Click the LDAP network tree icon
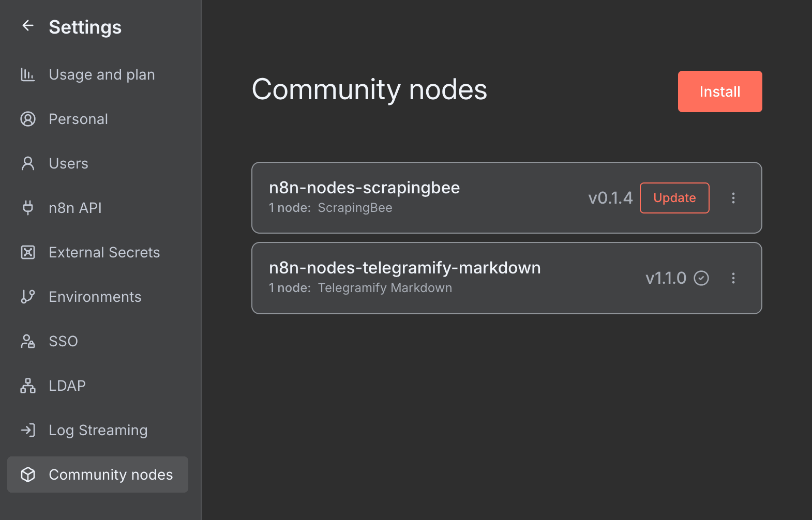 28,386
